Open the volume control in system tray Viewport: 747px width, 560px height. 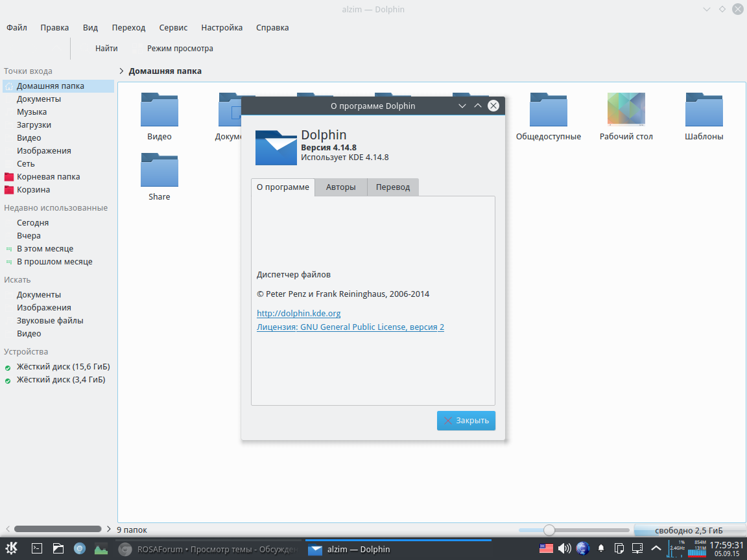[565, 548]
